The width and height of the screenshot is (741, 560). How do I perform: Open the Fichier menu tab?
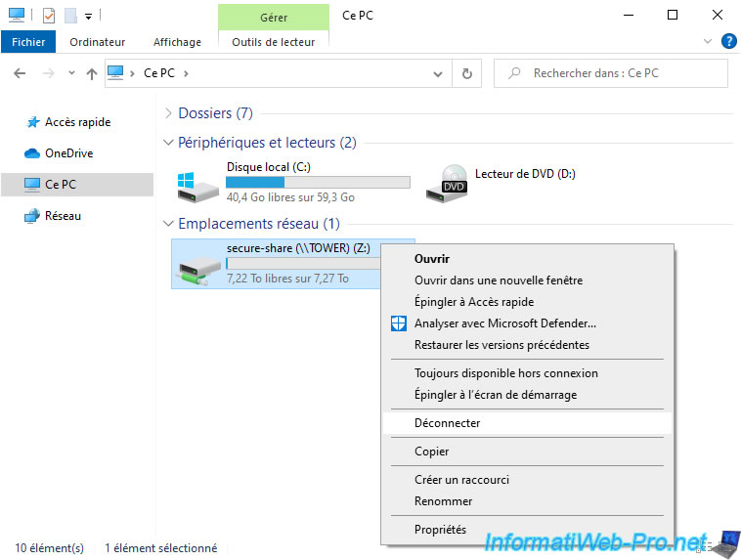pyautogui.click(x=28, y=42)
